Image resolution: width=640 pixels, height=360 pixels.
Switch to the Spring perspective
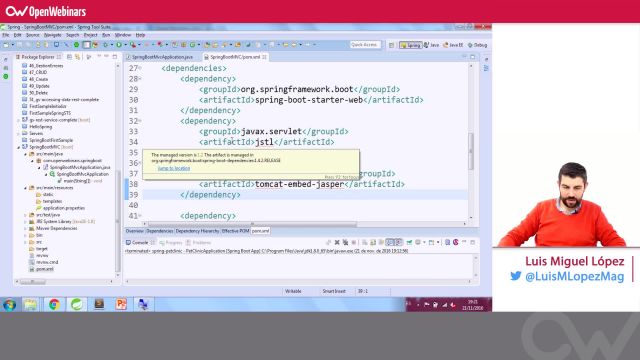click(410, 45)
